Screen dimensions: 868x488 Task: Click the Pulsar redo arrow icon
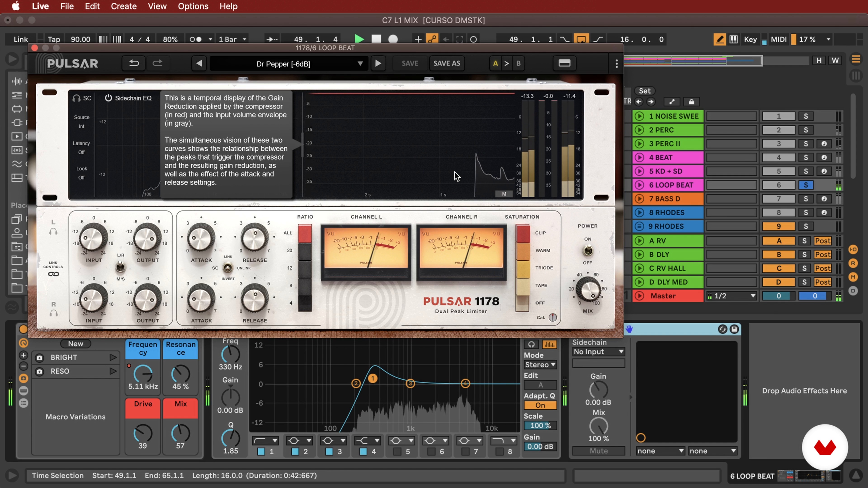[157, 63]
